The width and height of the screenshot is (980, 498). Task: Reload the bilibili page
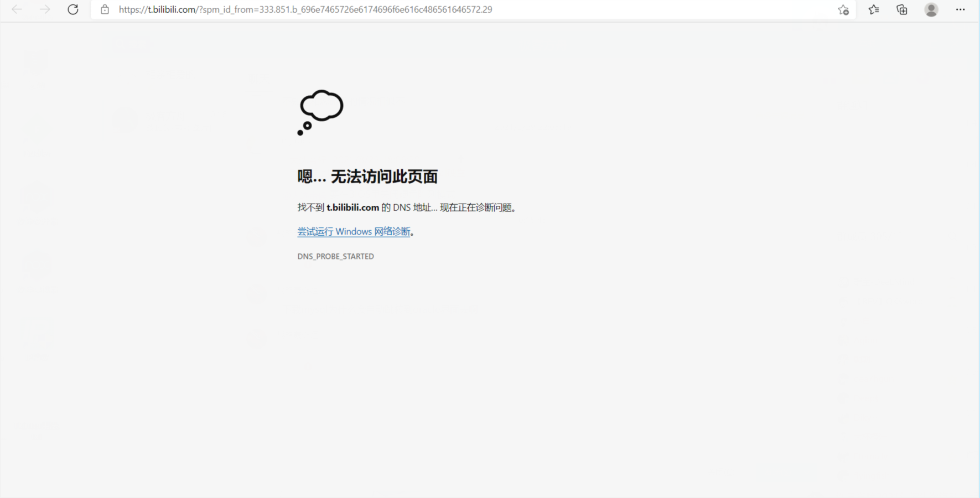click(x=73, y=9)
